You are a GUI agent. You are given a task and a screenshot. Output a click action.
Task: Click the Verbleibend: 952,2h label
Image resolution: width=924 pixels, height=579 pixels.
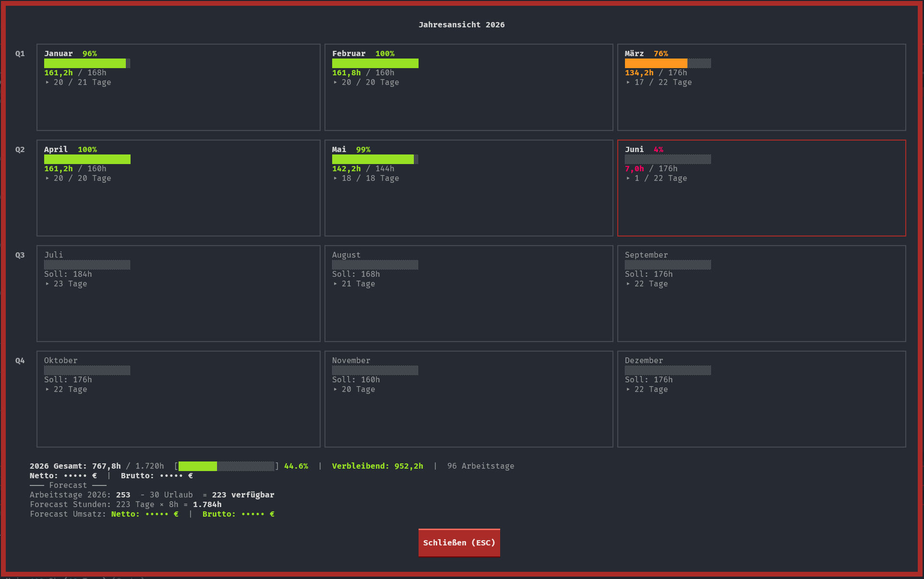tap(378, 466)
